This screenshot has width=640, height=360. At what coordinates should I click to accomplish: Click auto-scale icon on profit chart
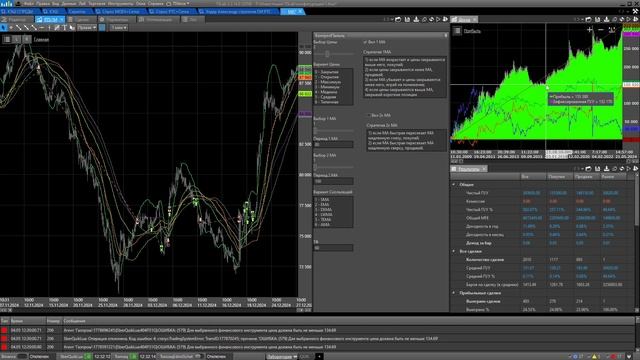pos(612,29)
